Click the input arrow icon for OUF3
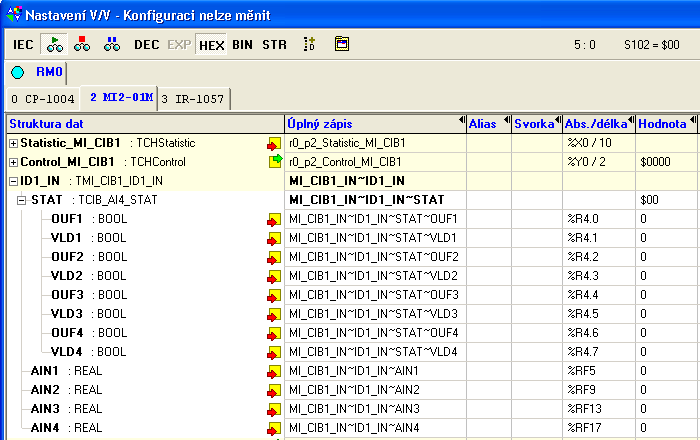This screenshot has width=700, height=440. [x=274, y=295]
